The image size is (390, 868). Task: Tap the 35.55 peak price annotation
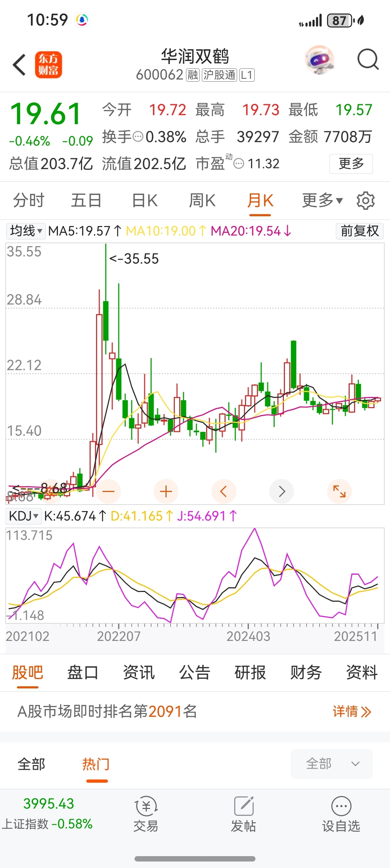pyautogui.click(x=134, y=259)
